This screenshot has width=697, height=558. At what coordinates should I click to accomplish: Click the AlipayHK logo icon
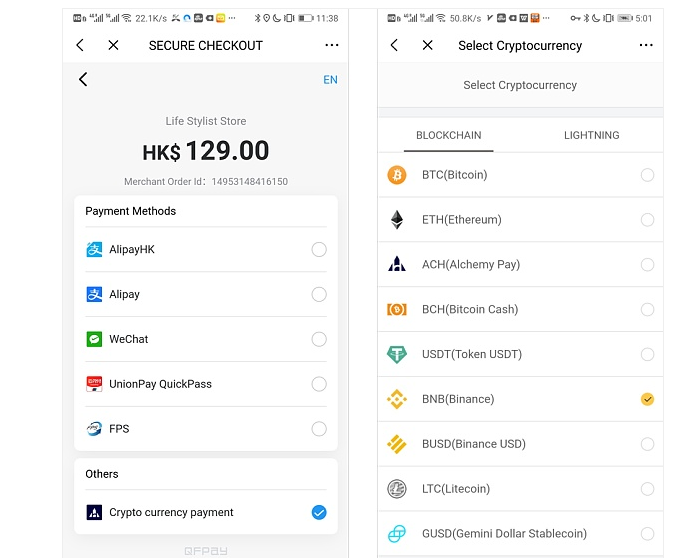(94, 250)
